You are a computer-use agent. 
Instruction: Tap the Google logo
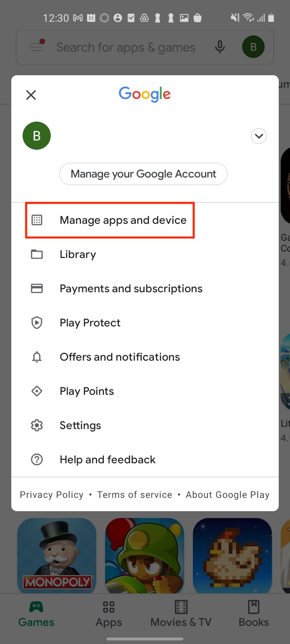144,94
